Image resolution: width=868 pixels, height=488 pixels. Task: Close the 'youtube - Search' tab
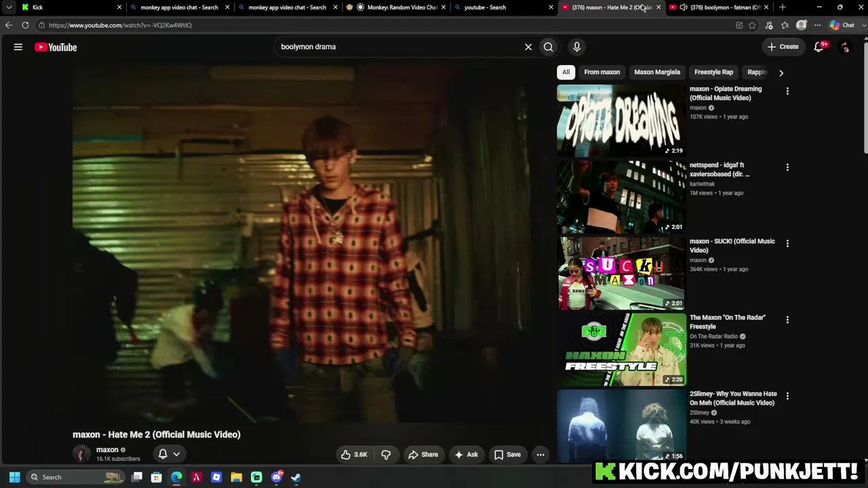point(551,7)
